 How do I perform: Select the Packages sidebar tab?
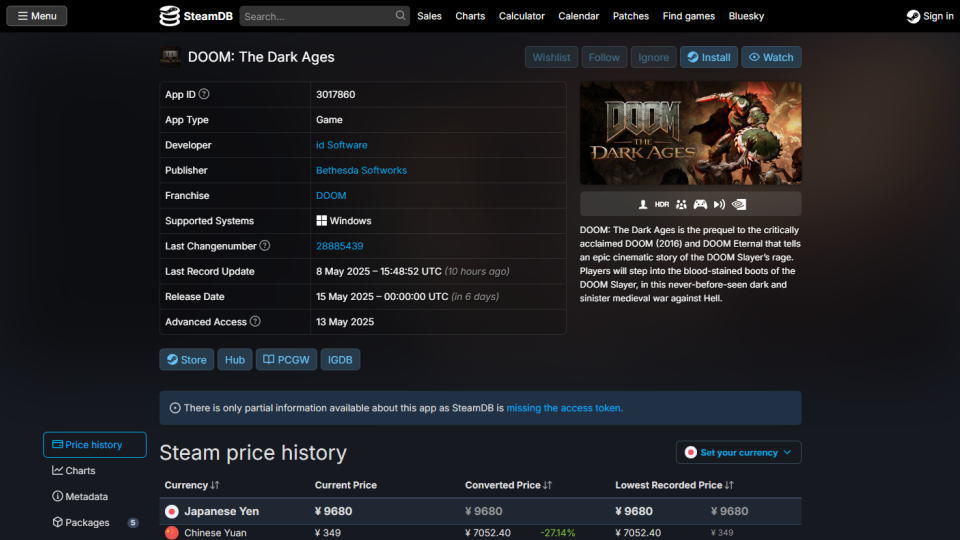(94, 522)
